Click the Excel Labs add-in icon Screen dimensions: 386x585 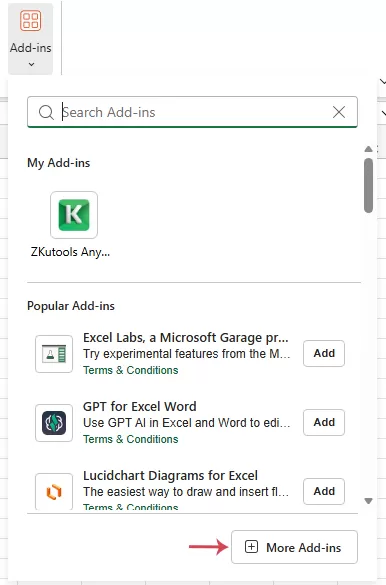[54, 354]
